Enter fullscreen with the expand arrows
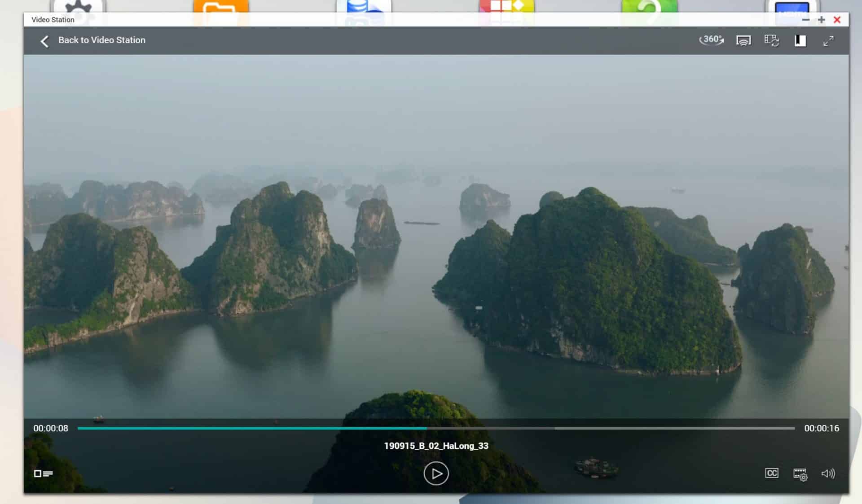Screen dimensions: 862x504 click(828, 41)
